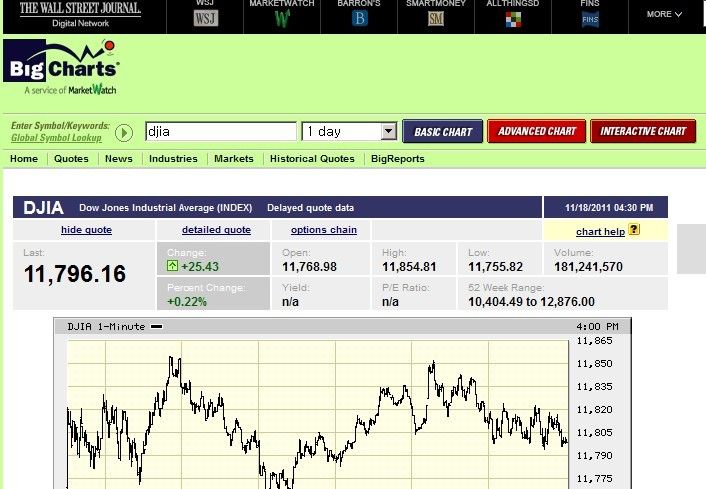Click the volume value 181,241,570

coord(588,267)
